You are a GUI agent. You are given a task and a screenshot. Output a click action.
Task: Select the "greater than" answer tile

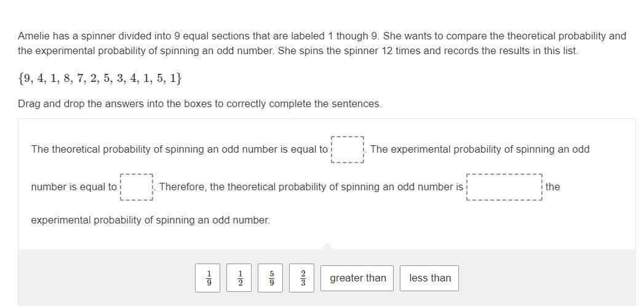point(358,278)
